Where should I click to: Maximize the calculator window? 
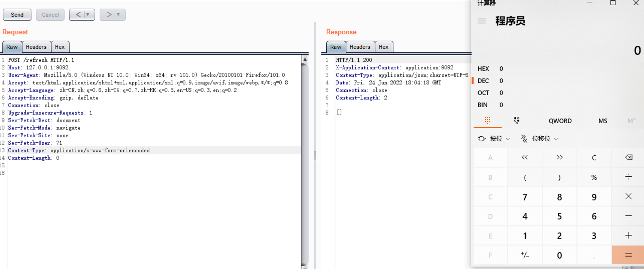pyautogui.click(x=613, y=3)
